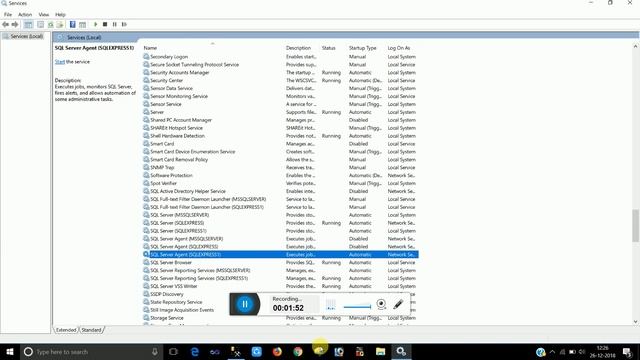Image resolution: width=640 pixels, height=360 pixels.
Task: Toggle the show/hide console tree button
Action: [x=28, y=24]
